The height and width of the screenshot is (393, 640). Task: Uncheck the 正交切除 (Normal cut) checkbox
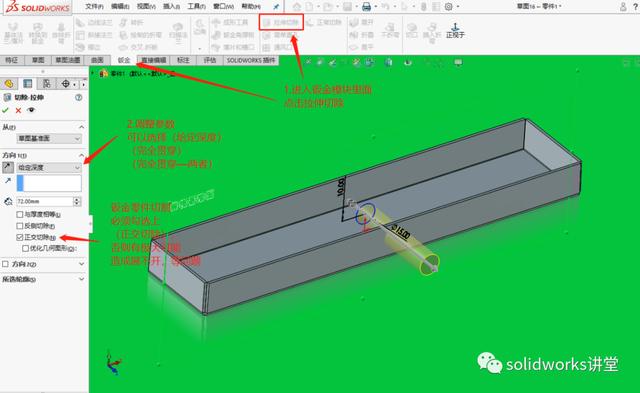20,237
